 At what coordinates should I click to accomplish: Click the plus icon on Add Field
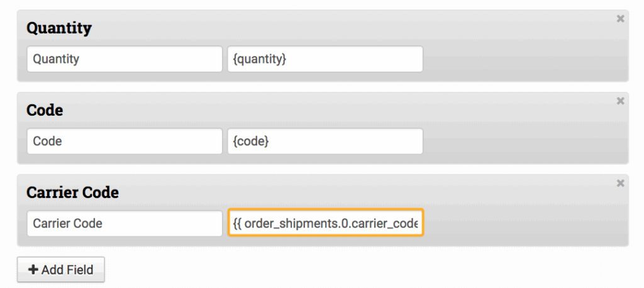[33, 270]
